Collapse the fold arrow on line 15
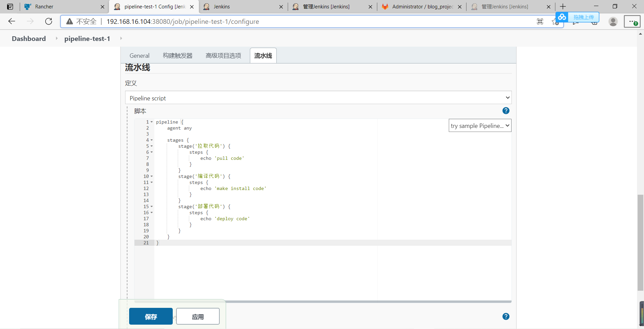This screenshot has height=329, width=644. click(152, 206)
